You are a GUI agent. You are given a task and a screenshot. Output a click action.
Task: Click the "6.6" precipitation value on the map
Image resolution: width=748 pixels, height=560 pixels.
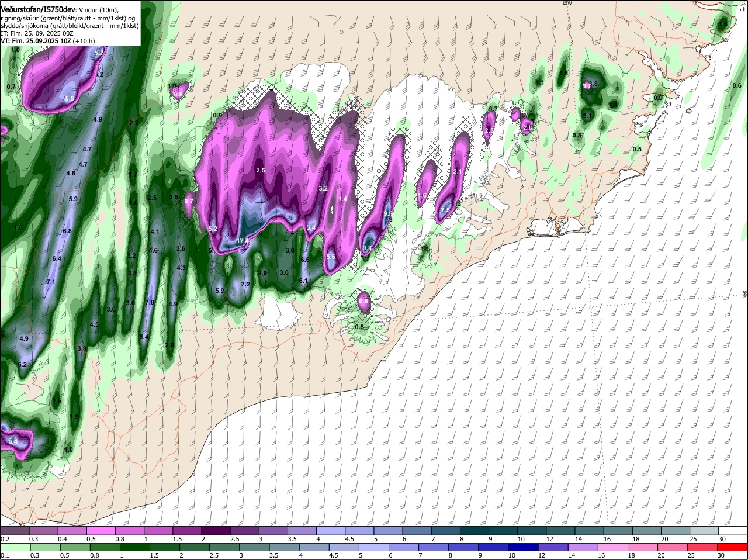tap(305, 260)
